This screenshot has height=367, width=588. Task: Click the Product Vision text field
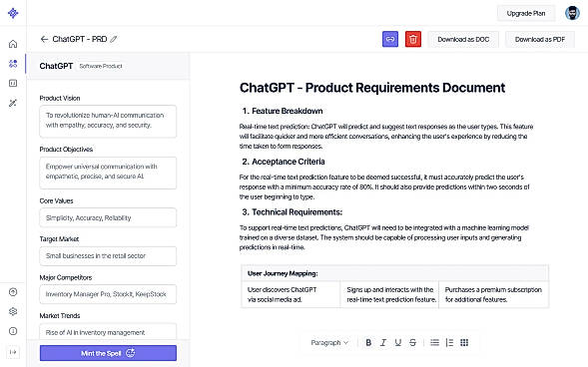108,122
